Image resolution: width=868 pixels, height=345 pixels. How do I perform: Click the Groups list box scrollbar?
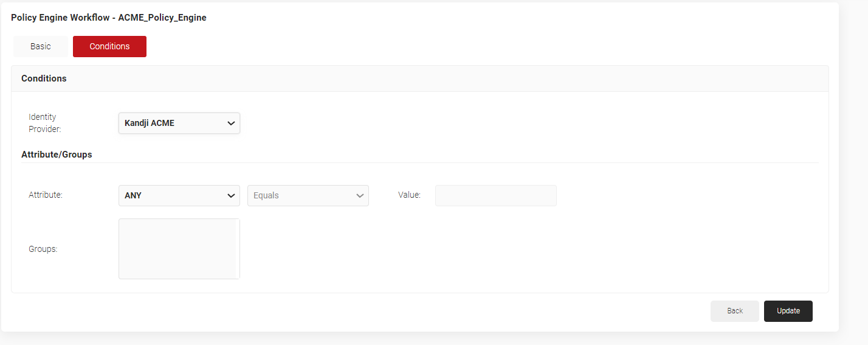click(238, 248)
